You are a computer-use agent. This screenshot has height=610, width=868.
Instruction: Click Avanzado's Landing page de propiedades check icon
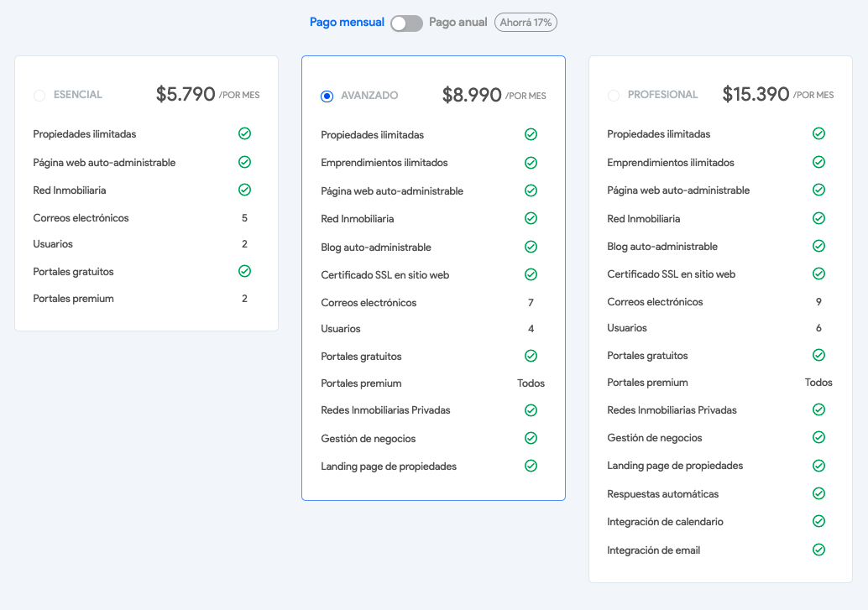tap(531, 466)
